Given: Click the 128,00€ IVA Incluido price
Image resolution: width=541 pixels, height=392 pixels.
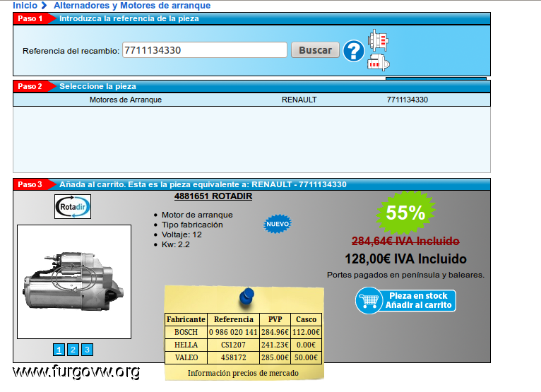Looking at the screenshot, I should (405, 259).
